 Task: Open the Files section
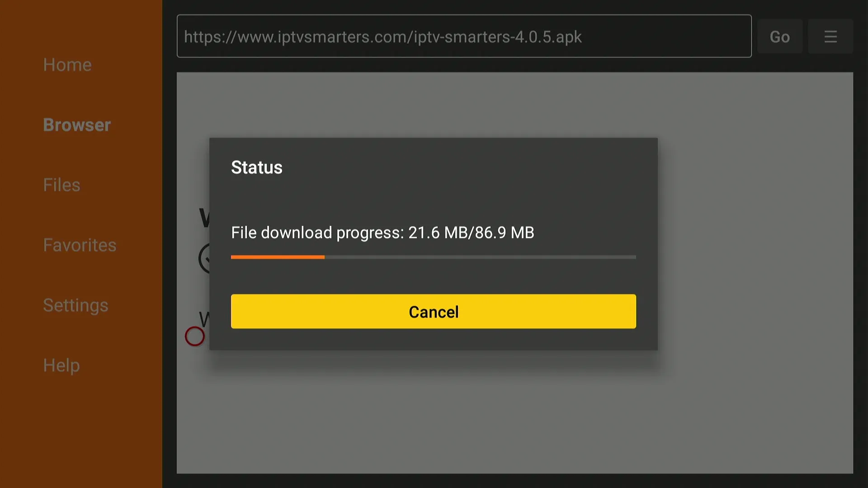[x=61, y=184]
